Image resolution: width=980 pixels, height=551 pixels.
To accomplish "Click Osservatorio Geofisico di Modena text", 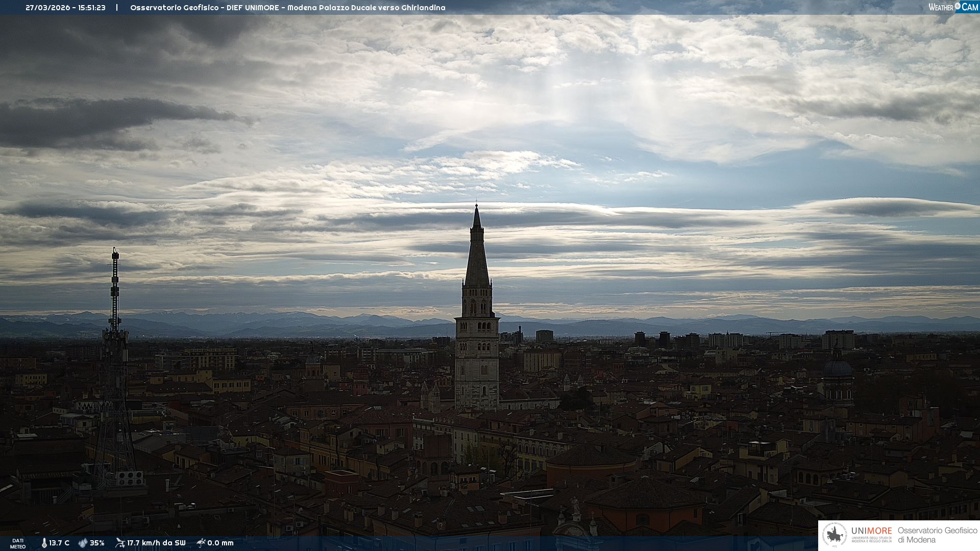I will pos(937,535).
